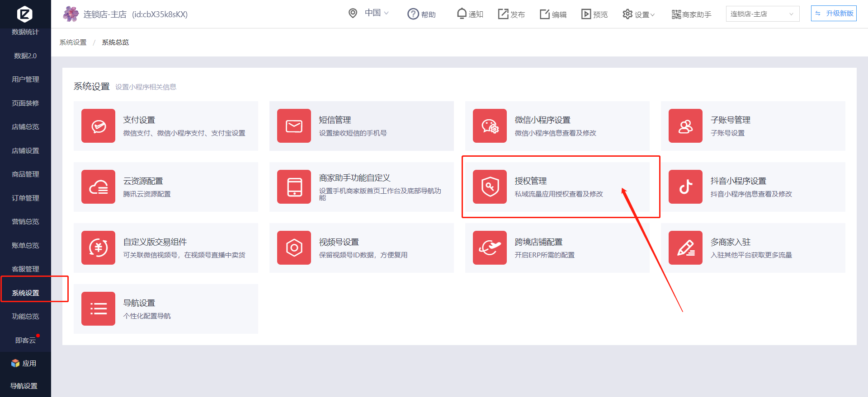868x397 pixels.
Task: Go to 店铺总览 in the sidebar
Action: pyautogui.click(x=25, y=126)
